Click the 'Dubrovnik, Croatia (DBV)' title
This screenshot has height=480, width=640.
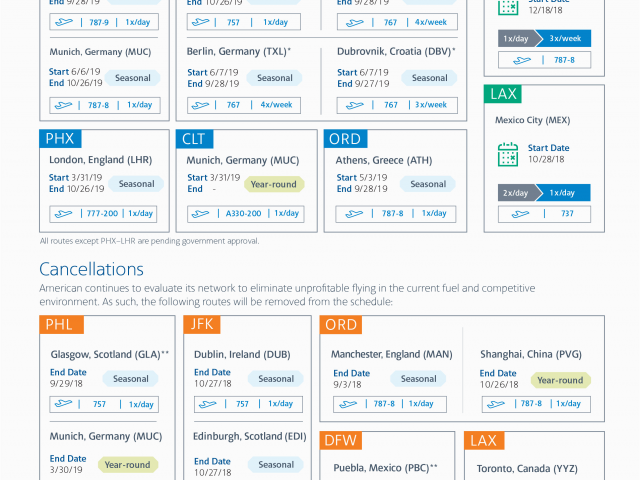tap(394, 51)
